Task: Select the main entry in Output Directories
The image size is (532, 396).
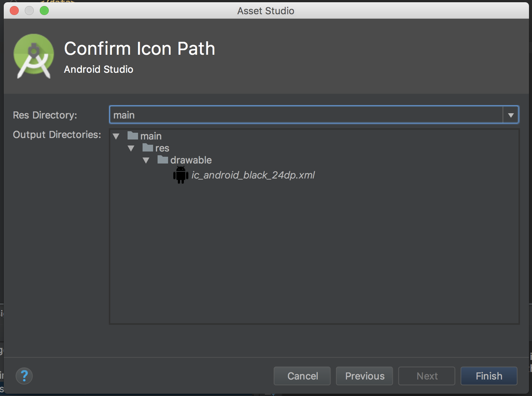Action: 150,135
